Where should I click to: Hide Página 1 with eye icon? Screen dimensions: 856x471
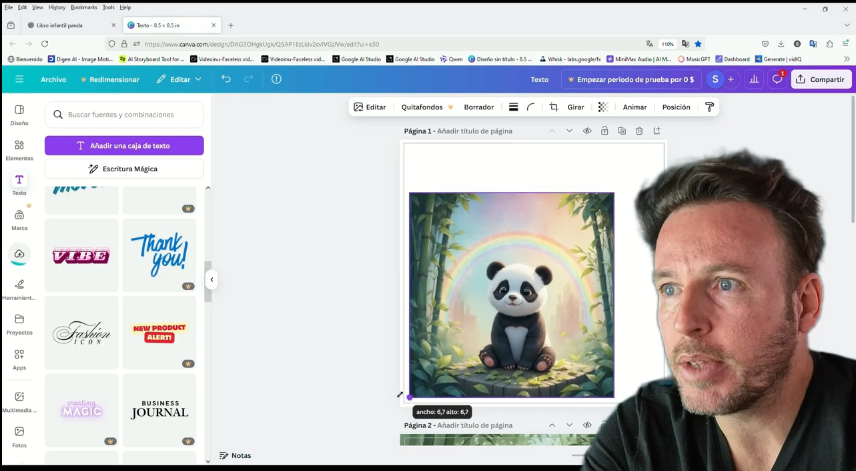pyautogui.click(x=587, y=131)
